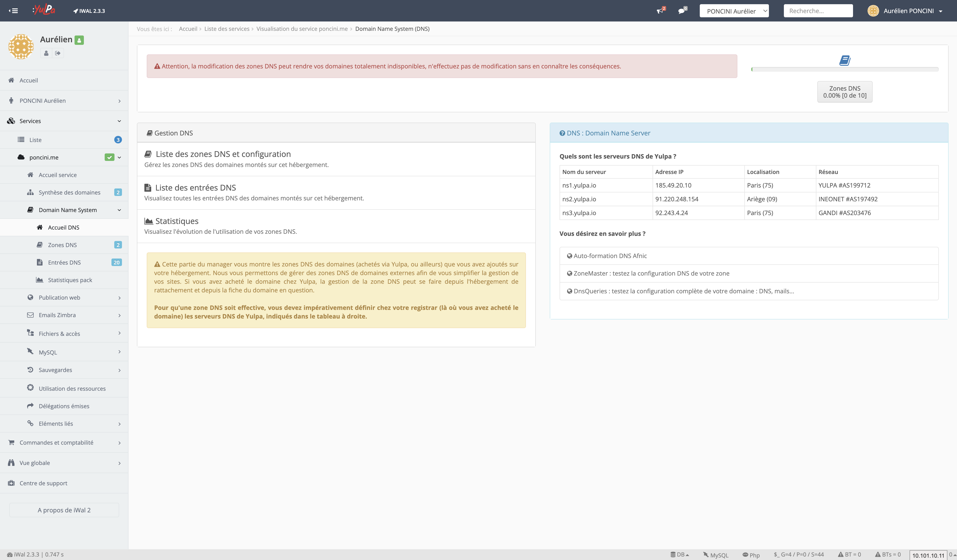Image resolution: width=957 pixels, height=560 pixels.
Task: Click the blue book icon above Zones DNS
Action: click(x=845, y=60)
